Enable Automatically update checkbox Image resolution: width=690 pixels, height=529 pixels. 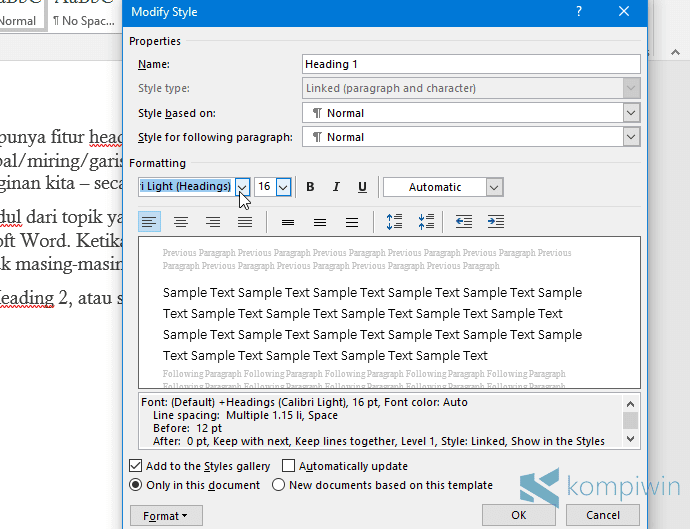point(289,466)
